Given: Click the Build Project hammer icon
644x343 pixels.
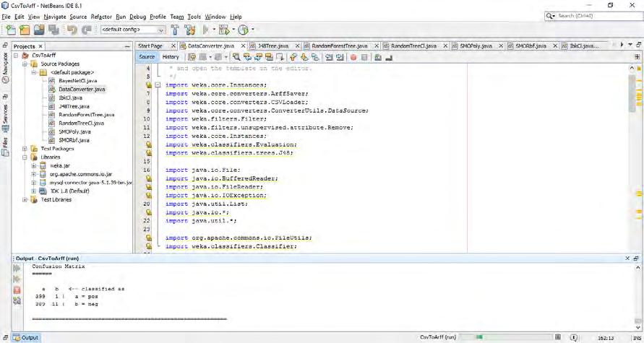Looking at the screenshot, I should (x=175, y=30).
